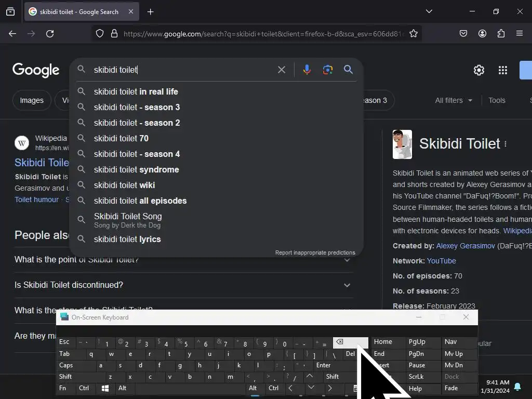The width and height of the screenshot is (532, 399).
Task: Open Alexey Gerasimov creator link
Action: [x=465, y=246]
